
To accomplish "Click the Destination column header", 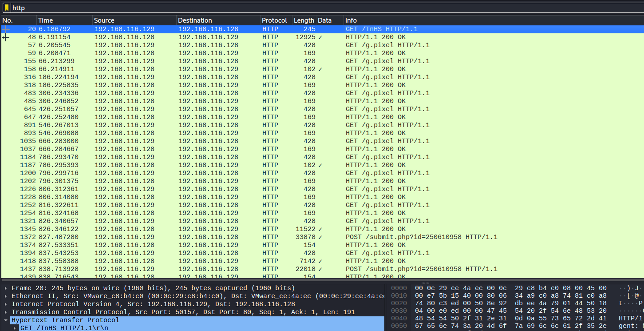I will click(218, 20).
